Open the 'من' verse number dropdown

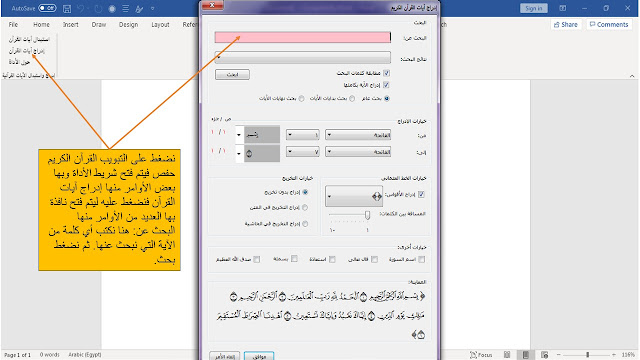302,135
